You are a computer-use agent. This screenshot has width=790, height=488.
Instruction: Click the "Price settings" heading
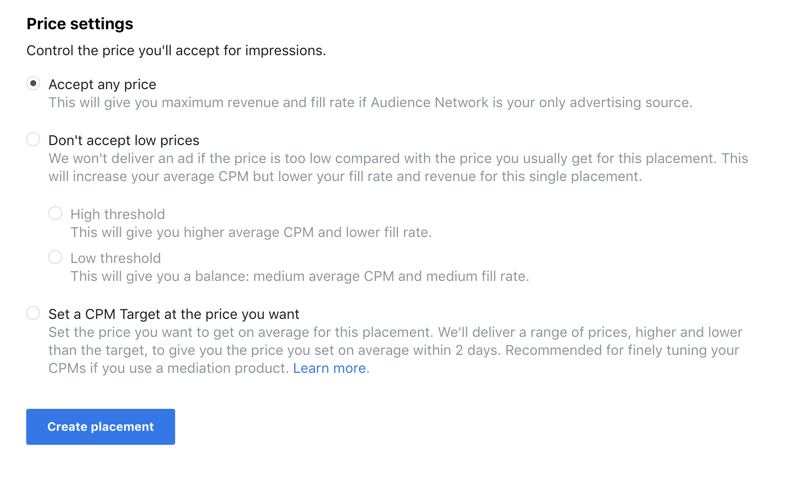pos(79,24)
